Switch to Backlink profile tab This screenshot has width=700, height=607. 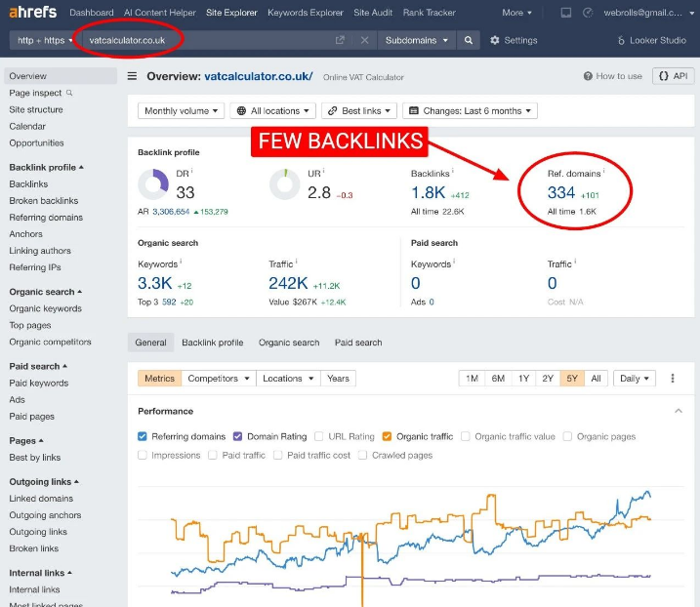tap(213, 343)
